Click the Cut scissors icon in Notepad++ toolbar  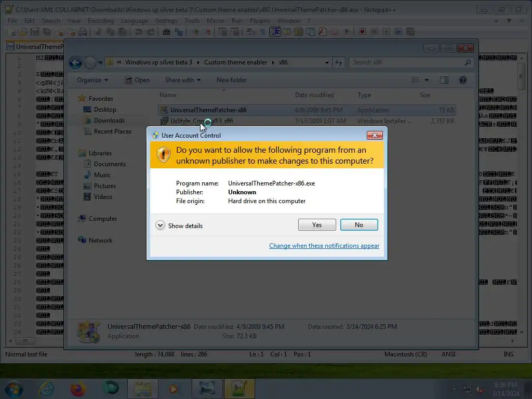(x=98, y=32)
